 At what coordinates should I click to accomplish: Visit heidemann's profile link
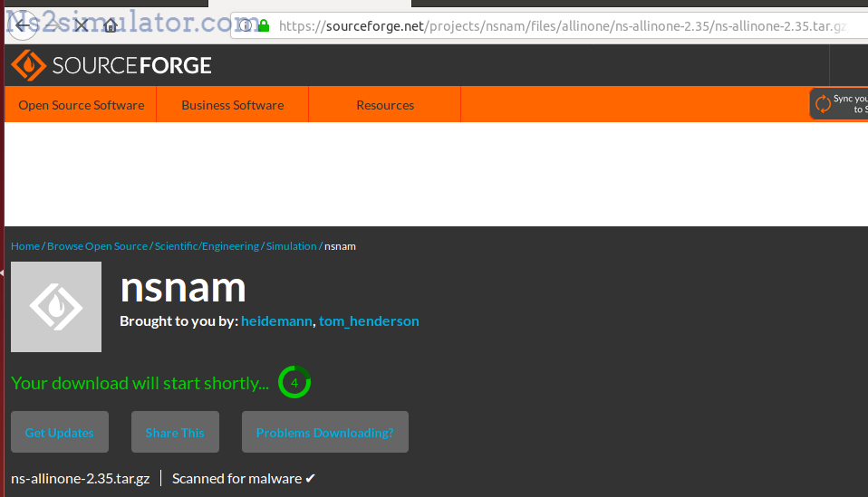[x=276, y=321]
